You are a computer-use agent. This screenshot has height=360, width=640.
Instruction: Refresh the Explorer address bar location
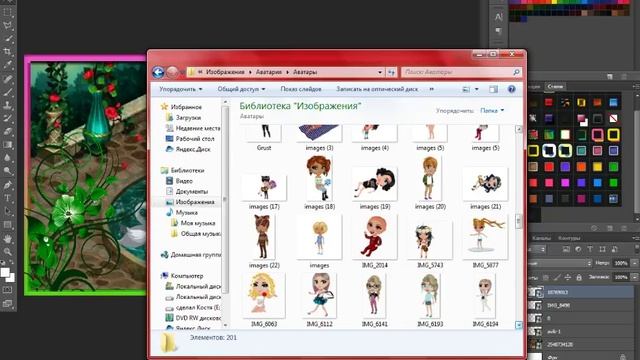[391, 72]
